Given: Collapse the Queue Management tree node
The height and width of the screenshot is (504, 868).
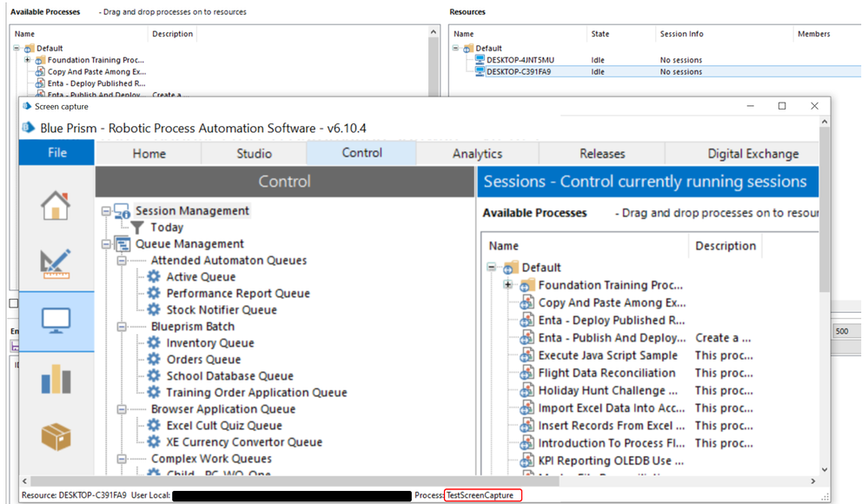Looking at the screenshot, I should tap(106, 244).
